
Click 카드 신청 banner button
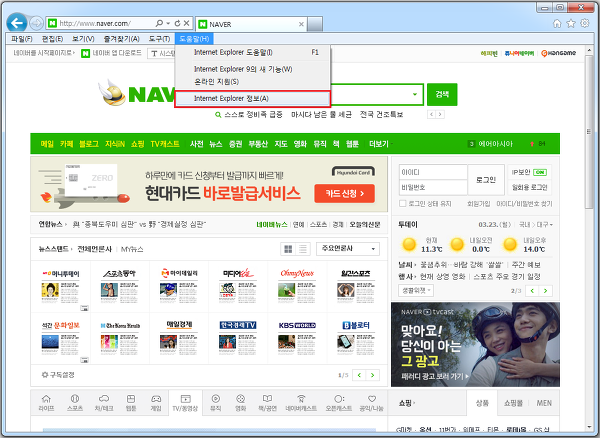(344, 194)
